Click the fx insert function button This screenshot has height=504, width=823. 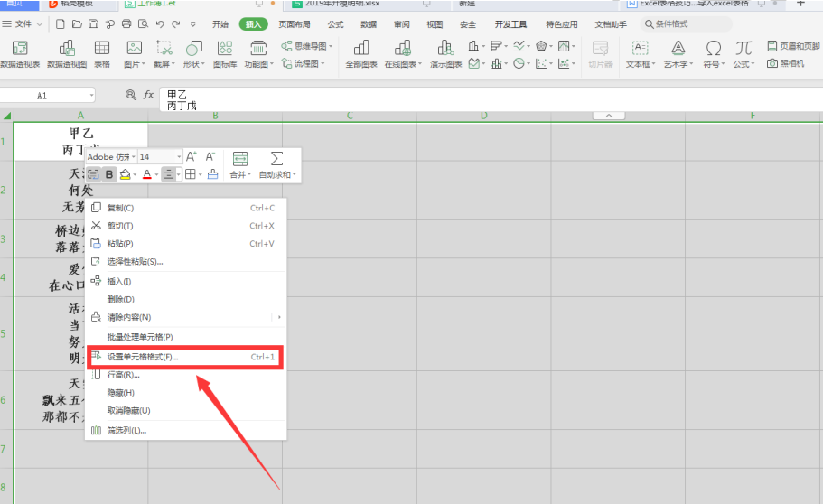(148, 95)
